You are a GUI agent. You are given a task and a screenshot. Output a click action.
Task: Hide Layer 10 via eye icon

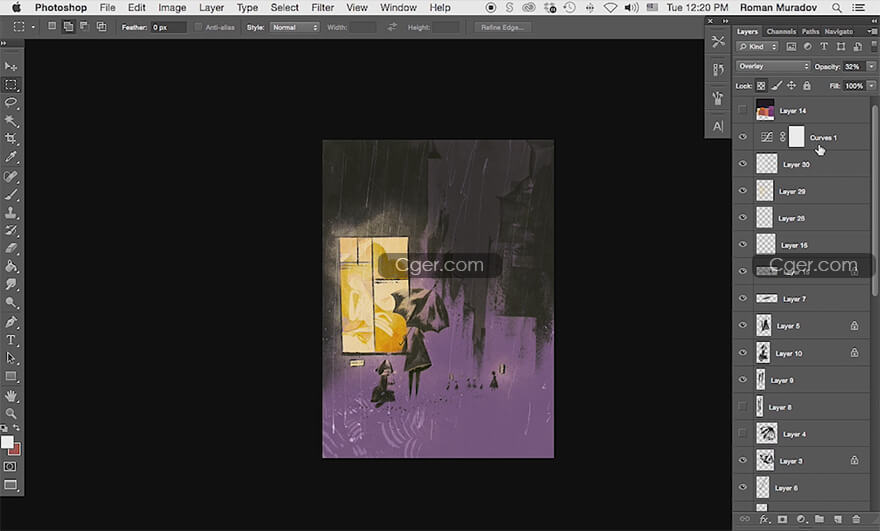(742, 353)
